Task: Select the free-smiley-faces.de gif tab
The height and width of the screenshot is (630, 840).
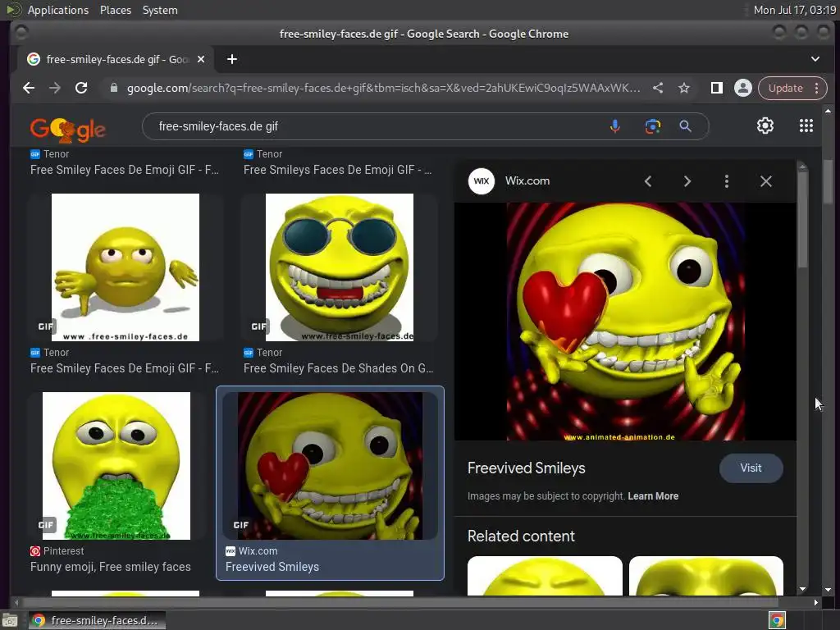Action: (x=115, y=59)
